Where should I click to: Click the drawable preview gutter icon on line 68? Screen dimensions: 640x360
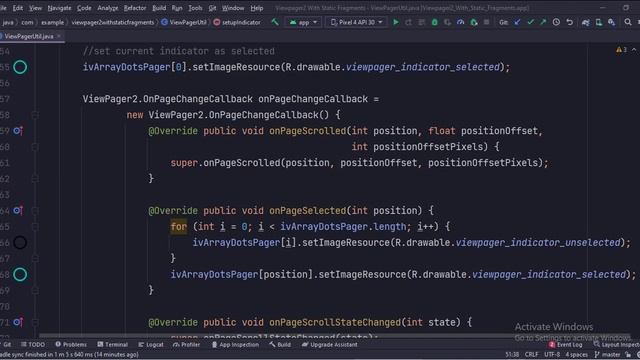20,274
